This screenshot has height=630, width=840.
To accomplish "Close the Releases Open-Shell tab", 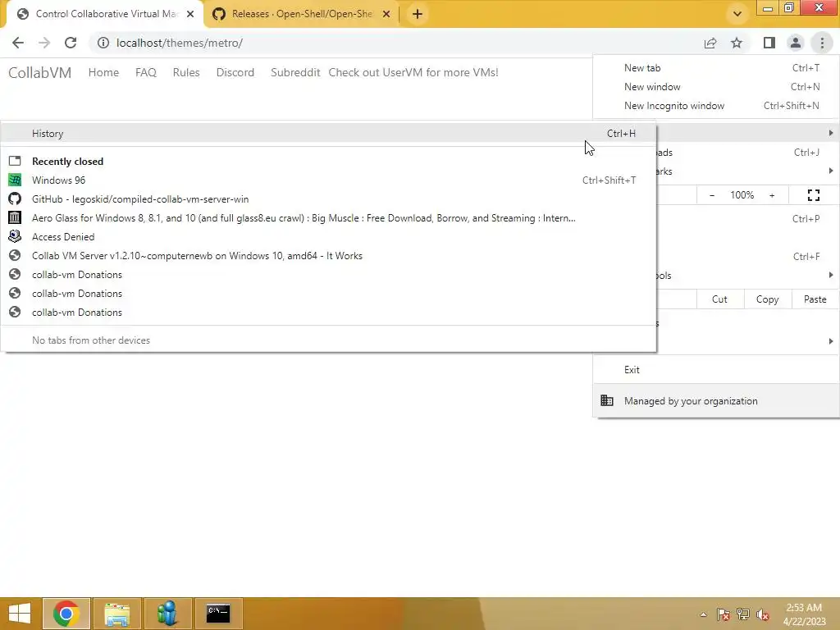I will pyautogui.click(x=386, y=14).
